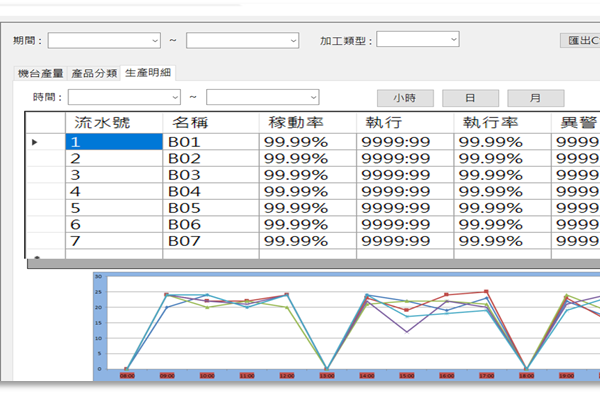Click the 執行率 column header

pos(502,123)
